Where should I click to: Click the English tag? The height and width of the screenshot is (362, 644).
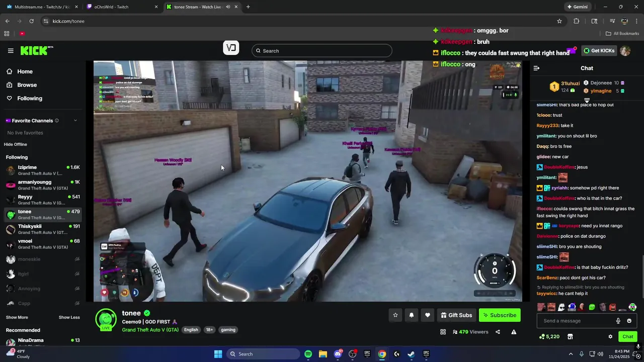tap(191, 330)
